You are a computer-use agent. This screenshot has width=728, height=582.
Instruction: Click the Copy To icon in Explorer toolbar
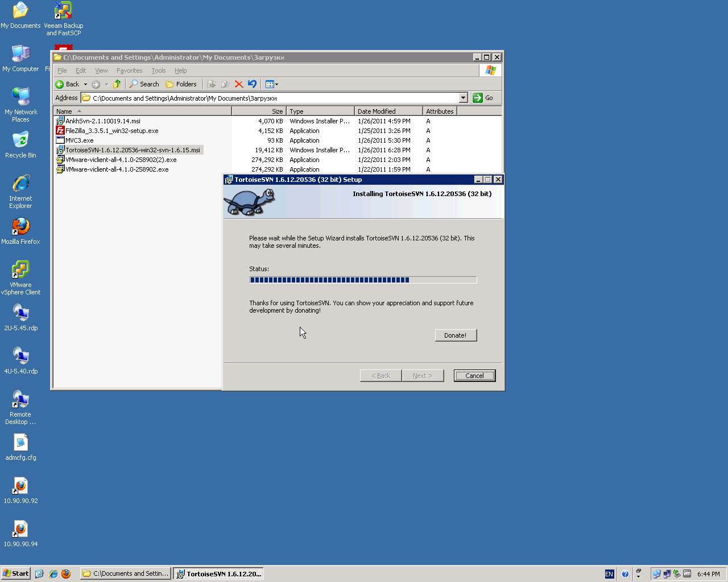(x=225, y=84)
